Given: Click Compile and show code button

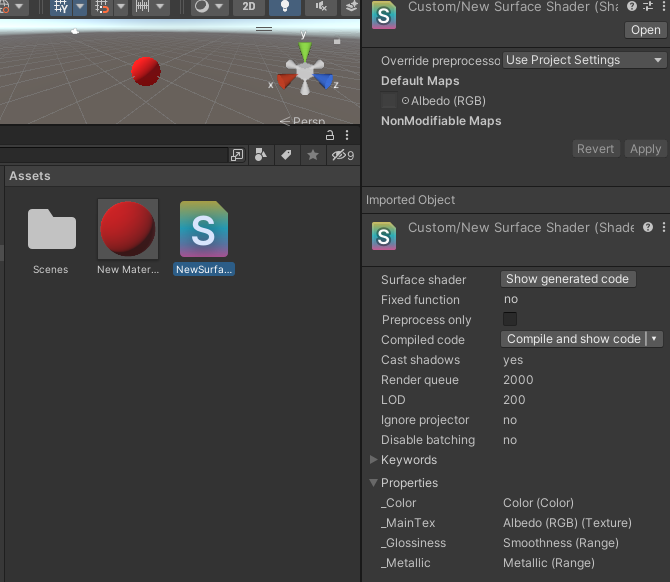Looking at the screenshot, I should pos(573,339).
